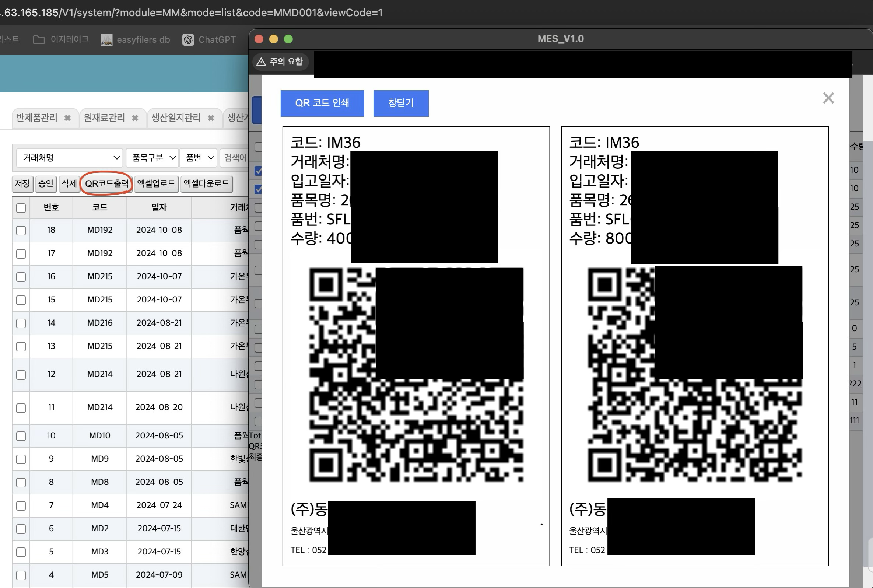Click the QR코드출력 button
This screenshot has height=588, width=873.
coord(107,184)
